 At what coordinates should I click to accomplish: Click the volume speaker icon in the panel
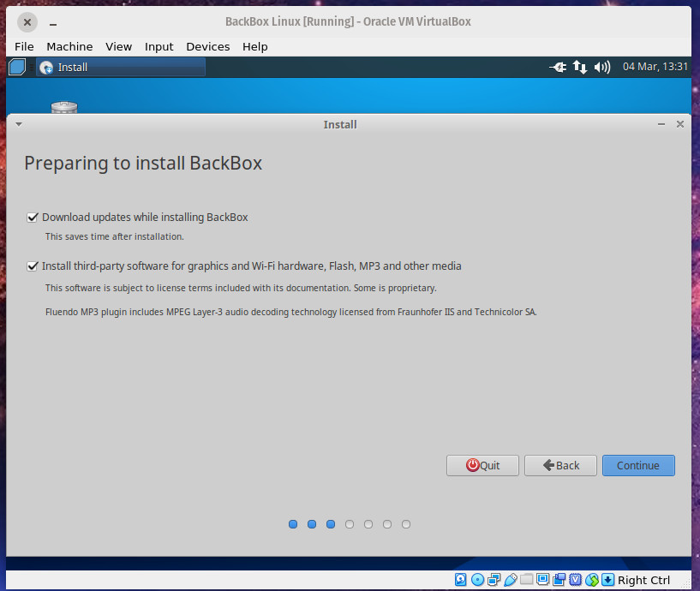click(601, 67)
